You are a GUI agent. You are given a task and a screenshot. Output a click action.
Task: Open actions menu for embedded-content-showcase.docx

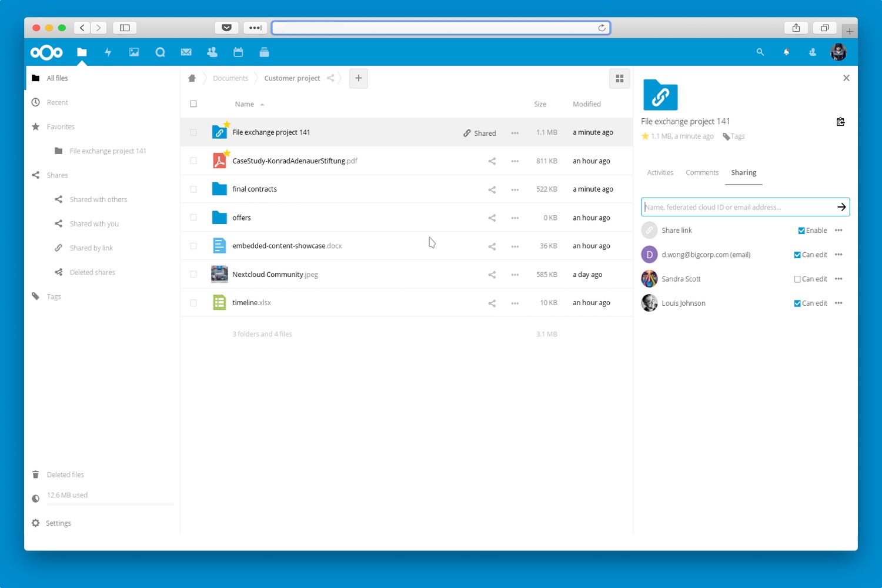coord(515,246)
